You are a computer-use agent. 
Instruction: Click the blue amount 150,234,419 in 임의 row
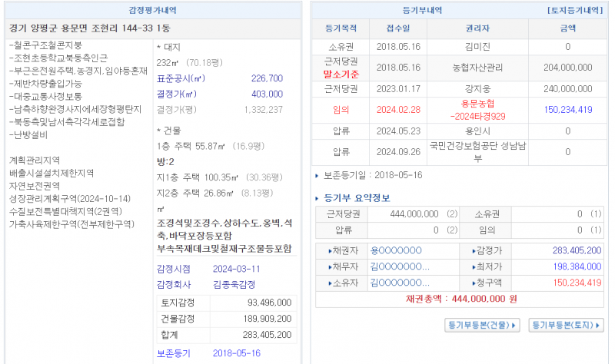[567, 110]
